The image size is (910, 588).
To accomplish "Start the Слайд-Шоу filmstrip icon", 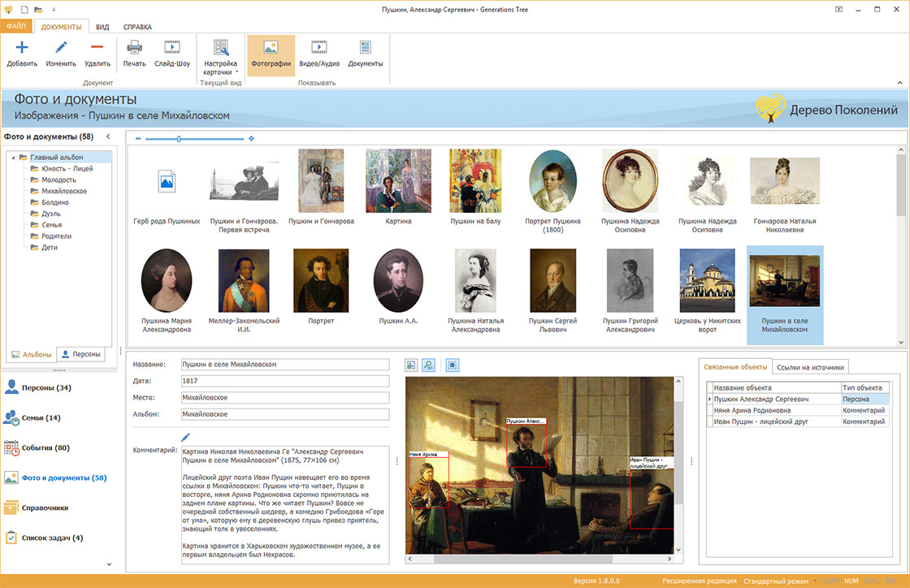I will 171,48.
